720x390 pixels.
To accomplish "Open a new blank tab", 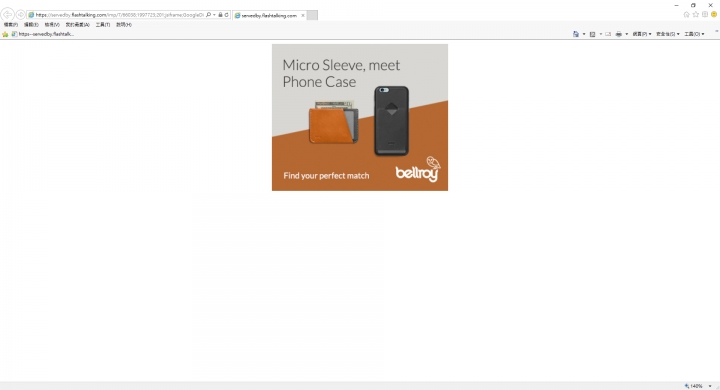I will (x=312, y=16).
